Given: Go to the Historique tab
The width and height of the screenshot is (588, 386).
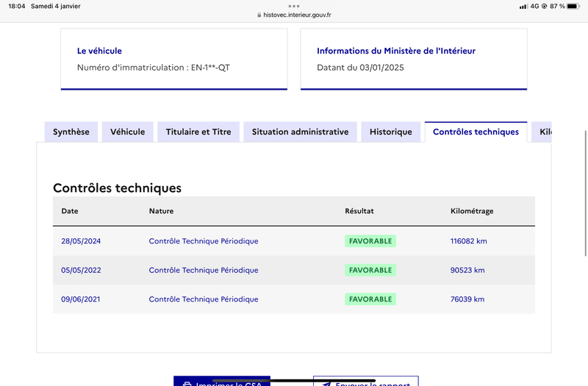Looking at the screenshot, I should tap(391, 132).
